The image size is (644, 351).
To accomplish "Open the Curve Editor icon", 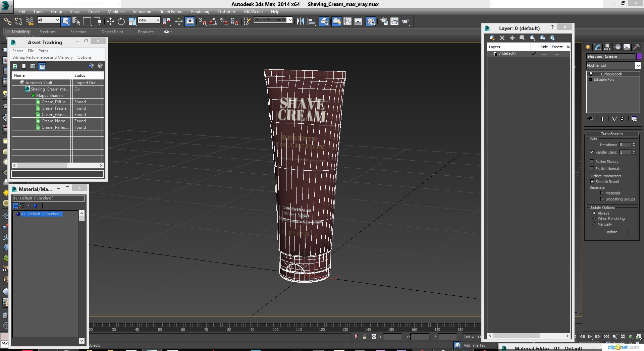I will click(x=347, y=21).
